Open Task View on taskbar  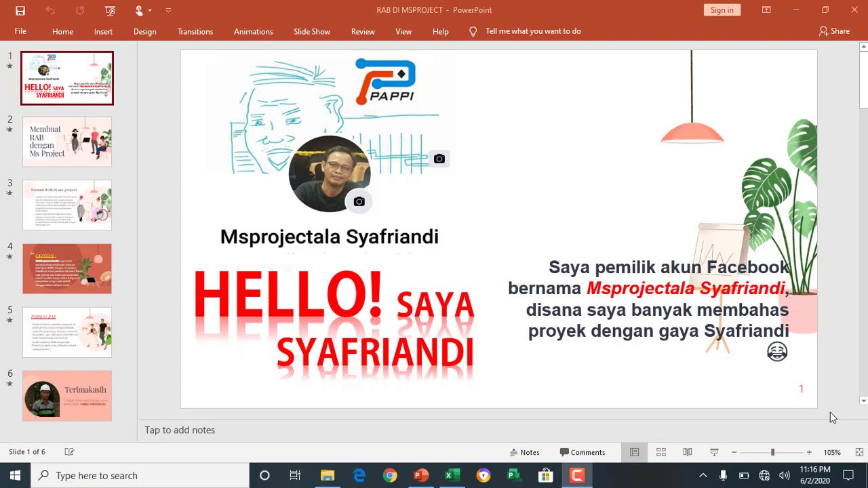(x=295, y=475)
